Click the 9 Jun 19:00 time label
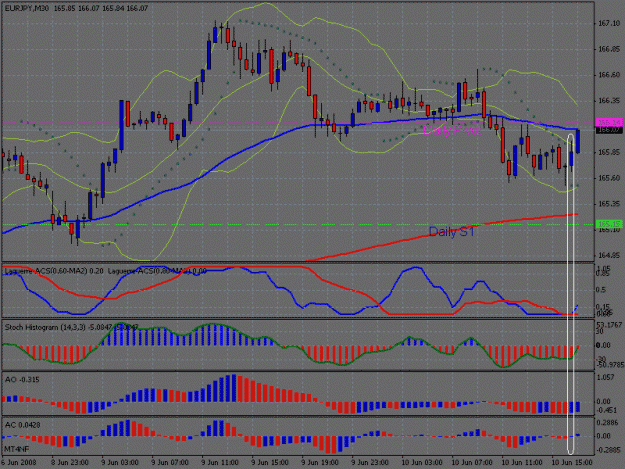 [320, 463]
